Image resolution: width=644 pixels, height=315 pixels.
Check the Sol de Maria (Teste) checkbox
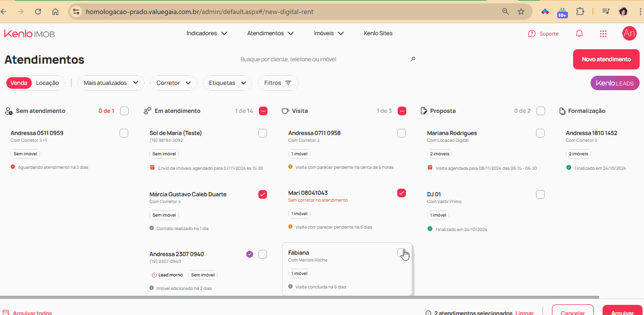pos(263,133)
